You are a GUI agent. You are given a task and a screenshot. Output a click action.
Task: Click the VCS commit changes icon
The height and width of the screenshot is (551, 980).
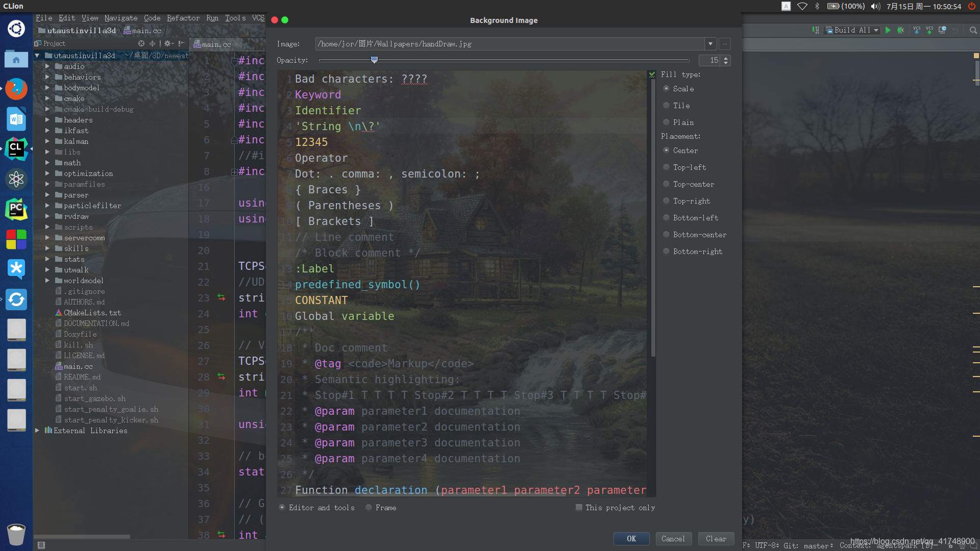(929, 30)
